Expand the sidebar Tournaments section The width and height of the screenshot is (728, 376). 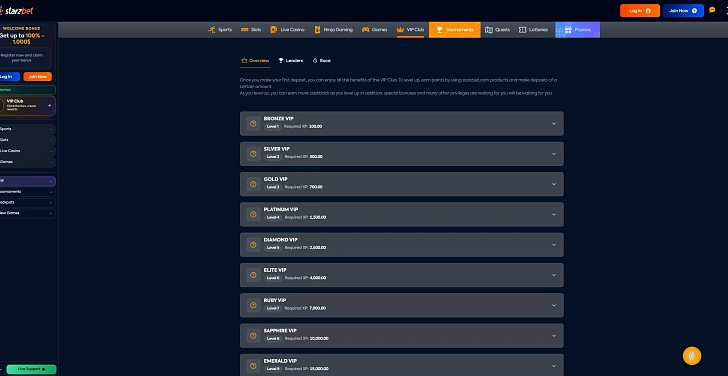pyautogui.click(x=27, y=192)
